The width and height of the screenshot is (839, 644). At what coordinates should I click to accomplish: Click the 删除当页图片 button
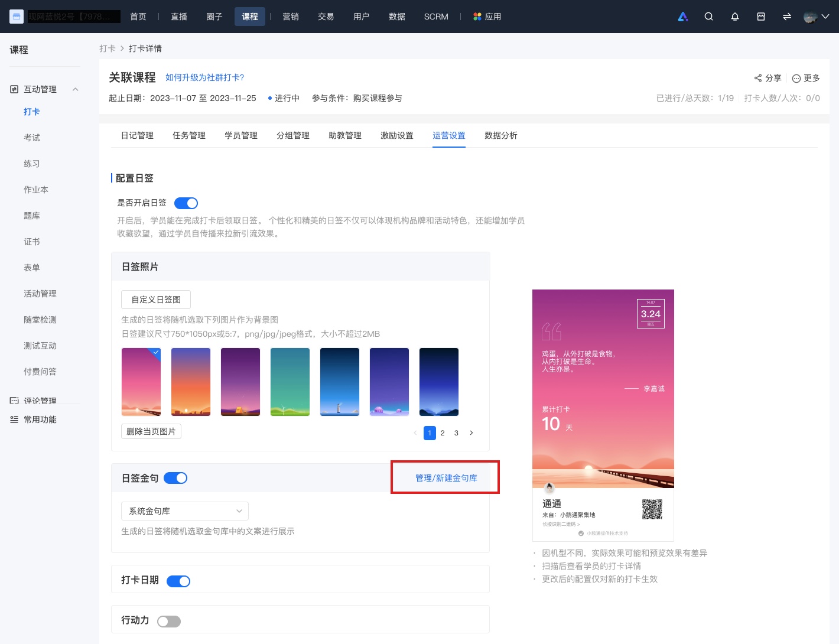(151, 431)
